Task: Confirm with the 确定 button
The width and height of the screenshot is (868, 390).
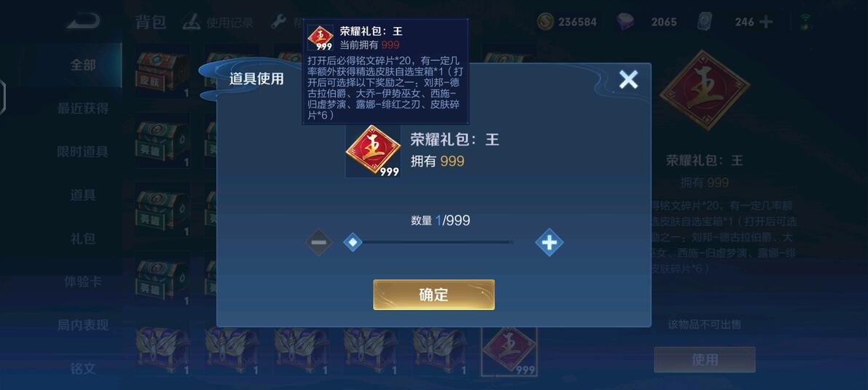Action: coord(433,294)
